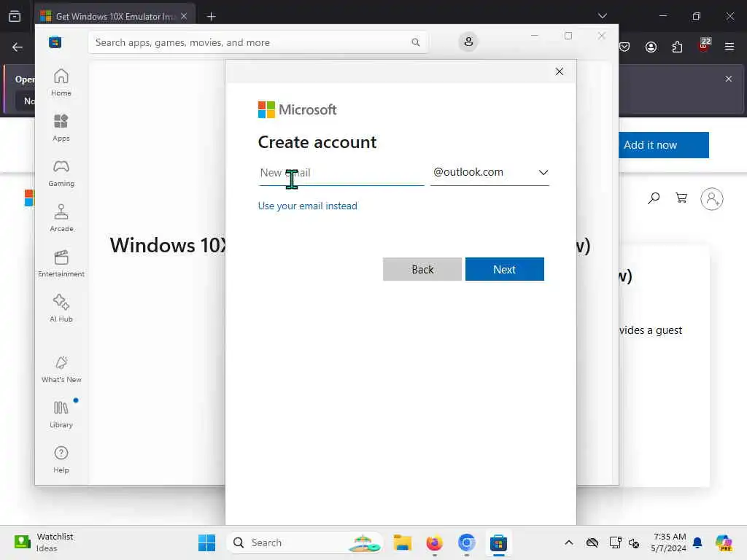747x560 pixels.
Task: Close the Create account dialog
Action: click(x=560, y=71)
